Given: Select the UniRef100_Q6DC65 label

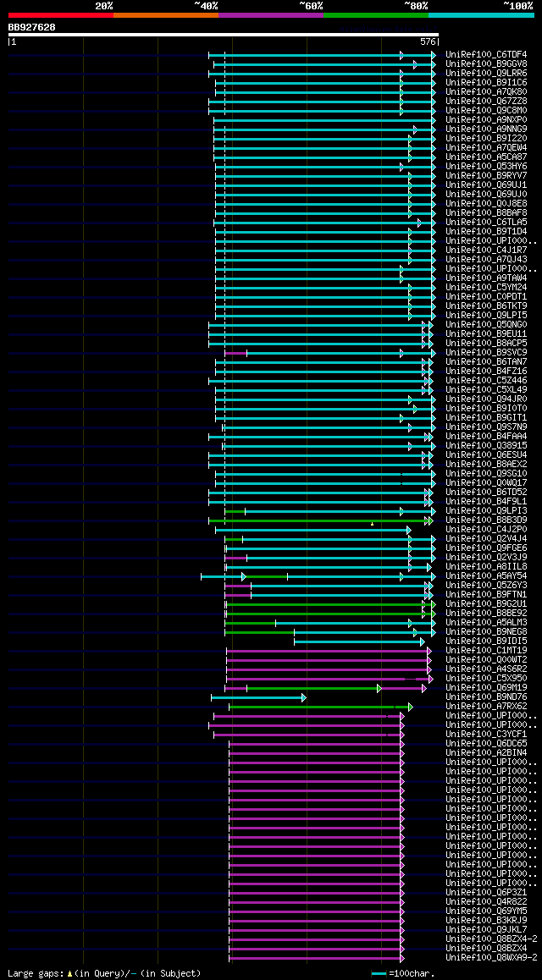Looking at the screenshot, I should point(486,744).
